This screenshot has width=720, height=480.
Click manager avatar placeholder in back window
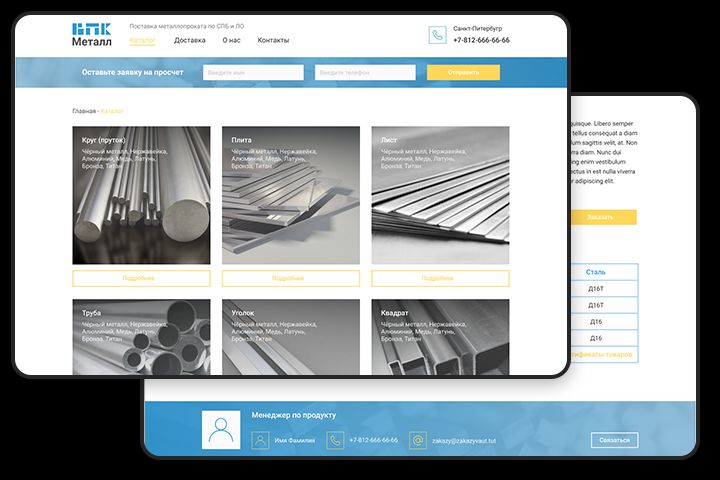click(221, 429)
